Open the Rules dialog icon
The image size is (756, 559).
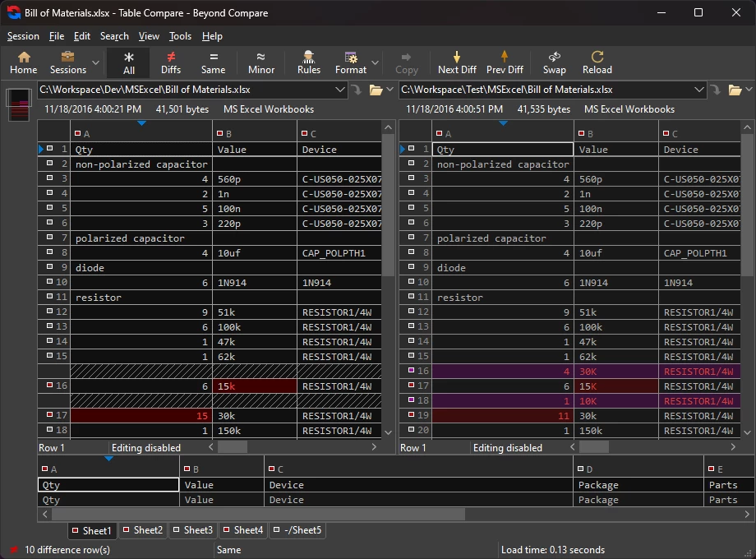click(x=309, y=62)
